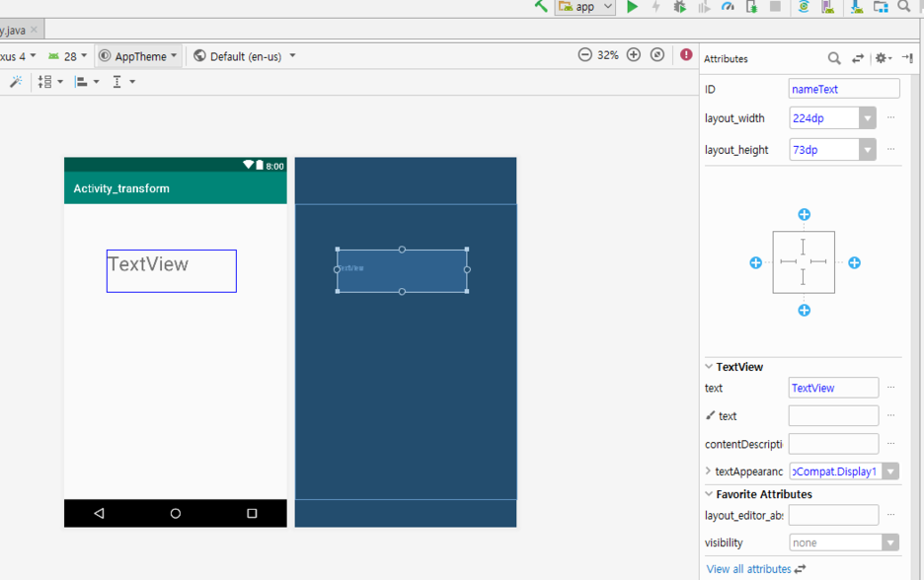Collapse the TextView attributes section
The image size is (924, 580).
pyautogui.click(x=709, y=366)
